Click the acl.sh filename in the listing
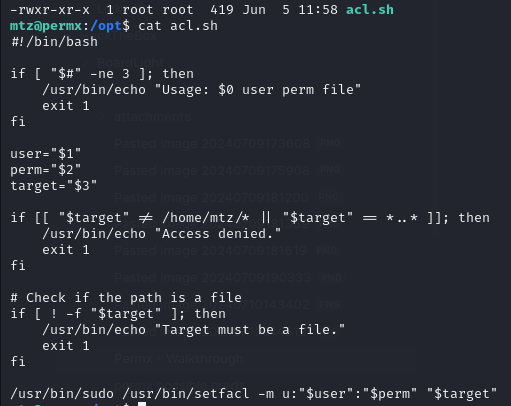This screenshot has width=511, height=406. point(370,10)
